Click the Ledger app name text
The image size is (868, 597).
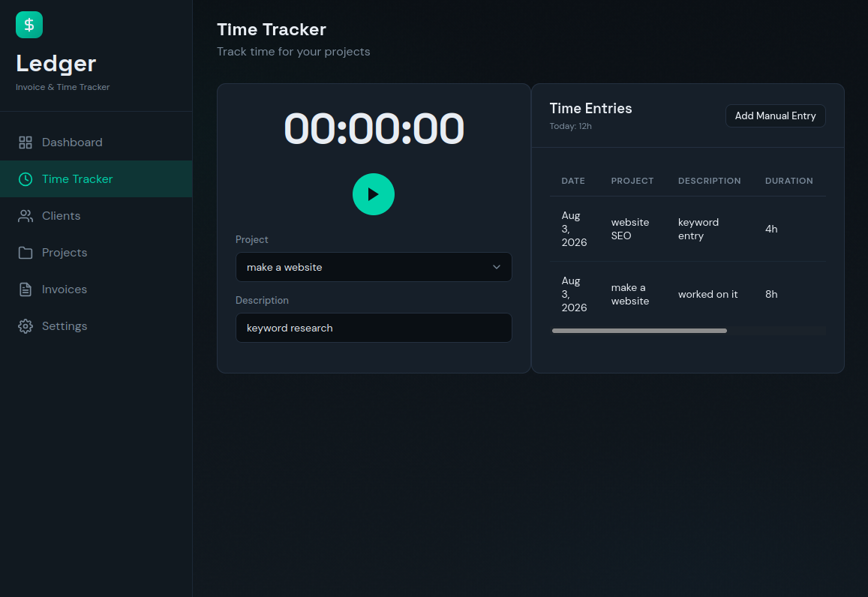coord(56,64)
